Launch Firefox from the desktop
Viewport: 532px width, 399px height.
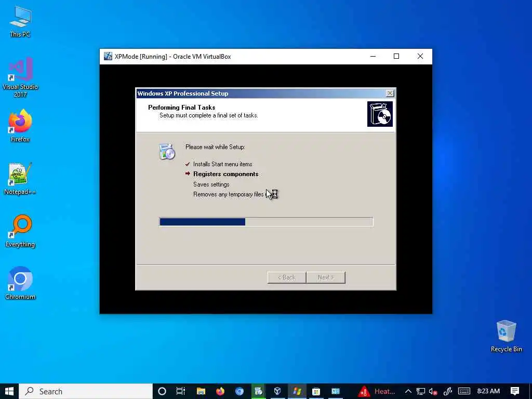(20, 126)
